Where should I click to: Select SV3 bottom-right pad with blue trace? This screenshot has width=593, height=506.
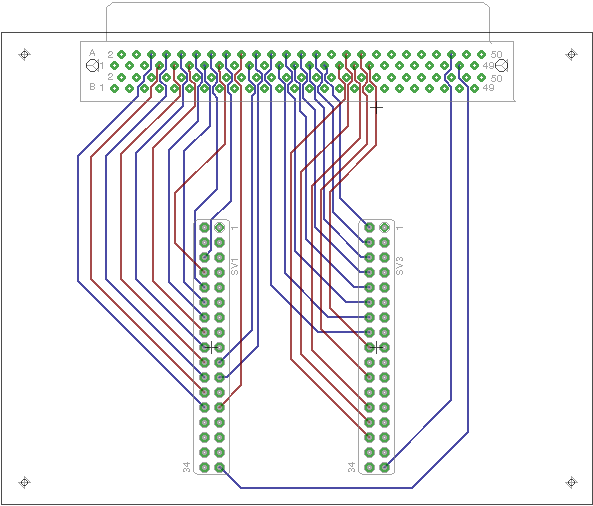385,467
